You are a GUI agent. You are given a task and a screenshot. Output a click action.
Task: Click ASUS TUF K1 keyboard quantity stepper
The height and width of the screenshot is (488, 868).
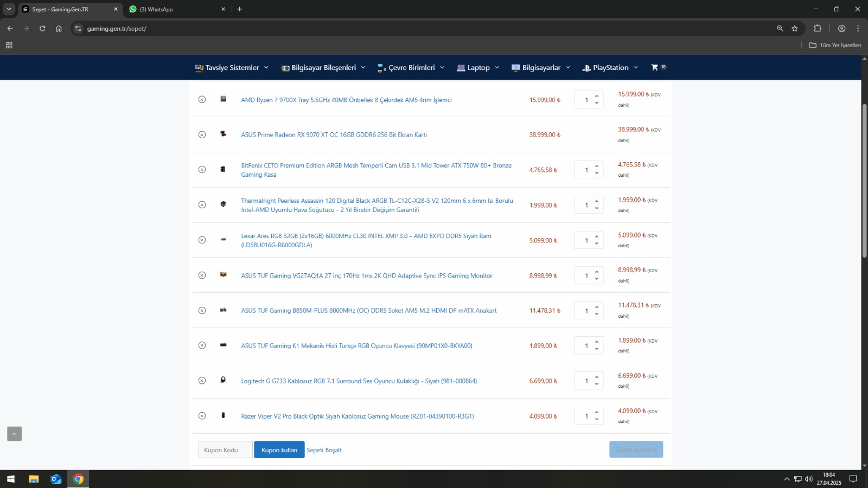tap(589, 345)
